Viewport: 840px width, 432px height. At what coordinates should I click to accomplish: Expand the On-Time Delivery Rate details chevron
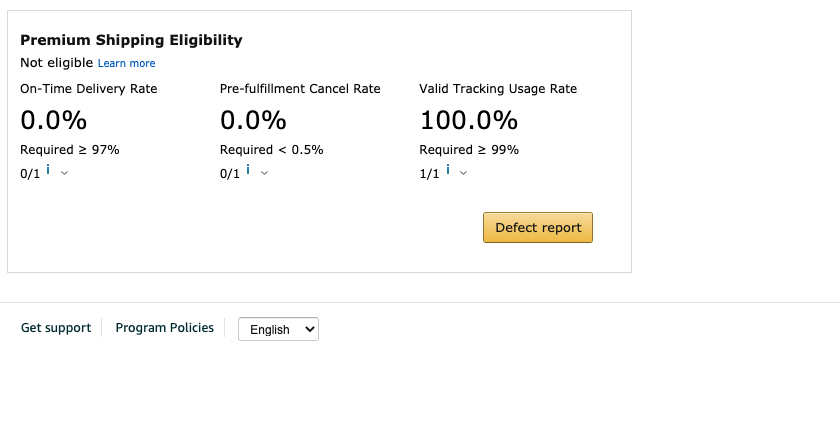click(x=65, y=173)
